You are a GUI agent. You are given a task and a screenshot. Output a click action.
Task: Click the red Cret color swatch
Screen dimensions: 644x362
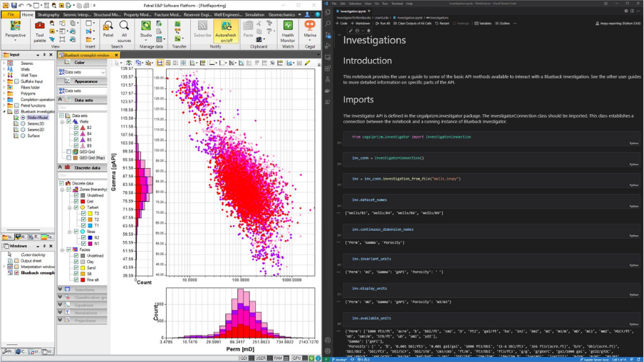[x=83, y=202]
